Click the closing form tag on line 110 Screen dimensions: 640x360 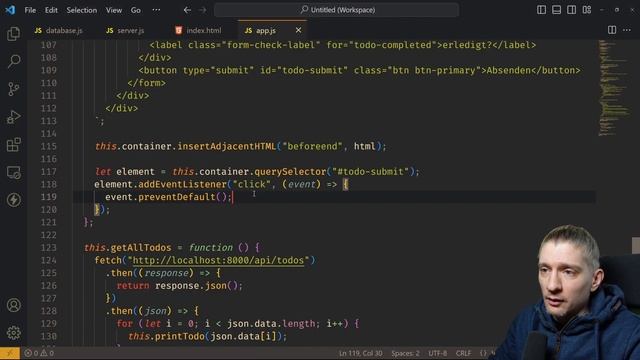coord(146,83)
